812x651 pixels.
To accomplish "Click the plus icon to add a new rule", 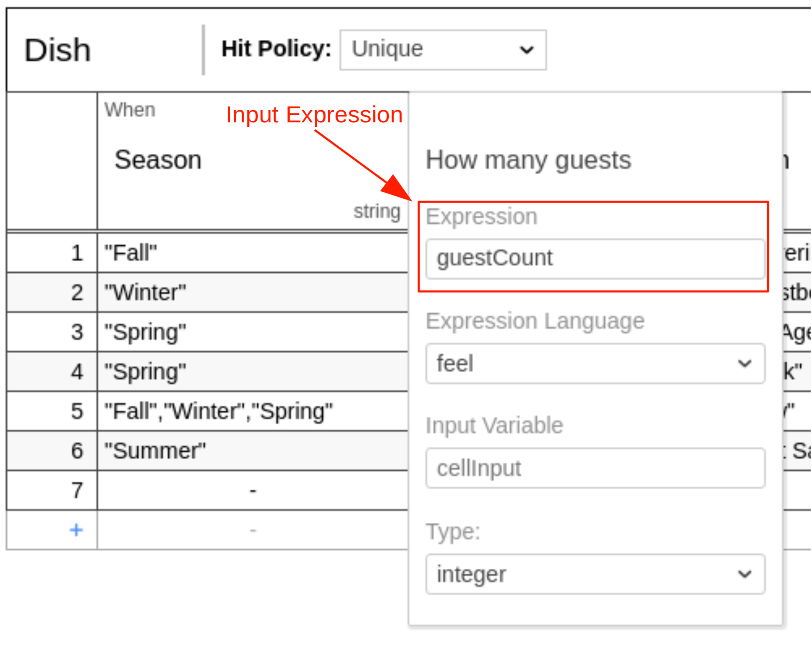I will tap(75, 530).
